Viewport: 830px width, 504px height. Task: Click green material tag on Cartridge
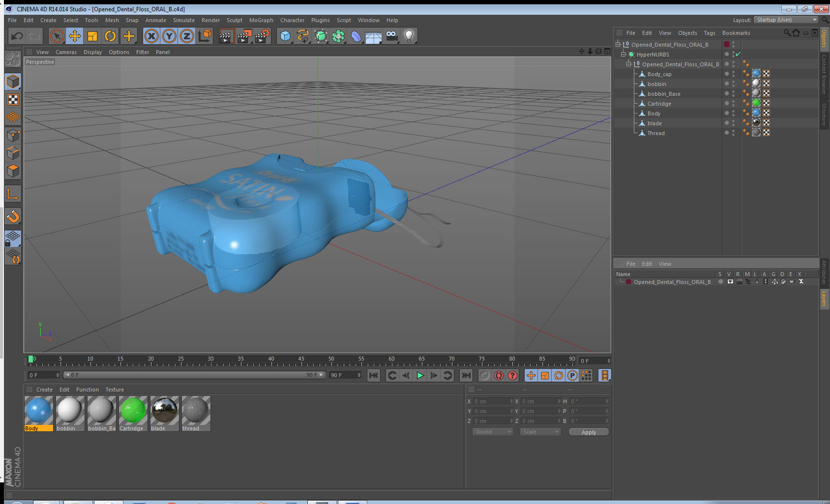coord(756,103)
